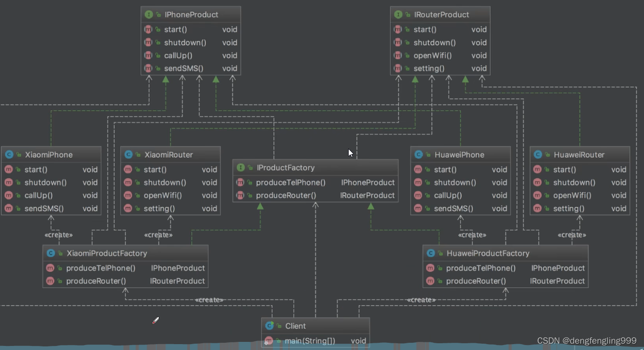
Task: Click method icon beside sendSMS() in IPhoneProduct
Action: tap(148, 69)
